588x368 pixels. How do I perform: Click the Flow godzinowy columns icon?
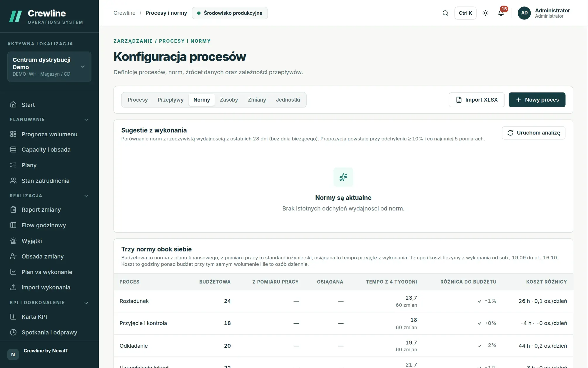click(x=13, y=225)
